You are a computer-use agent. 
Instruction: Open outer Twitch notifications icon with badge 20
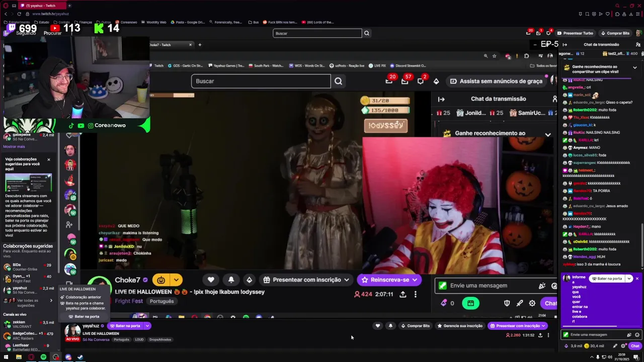529,33
